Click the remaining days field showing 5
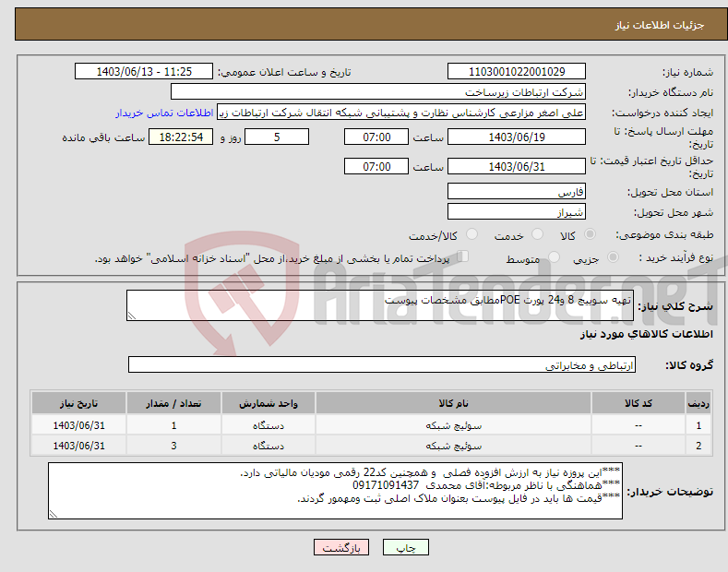 point(277,137)
